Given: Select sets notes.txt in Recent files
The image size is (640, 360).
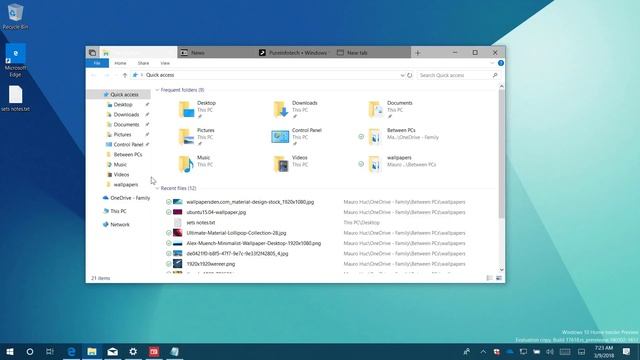Looking at the screenshot, I should (201, 222).
